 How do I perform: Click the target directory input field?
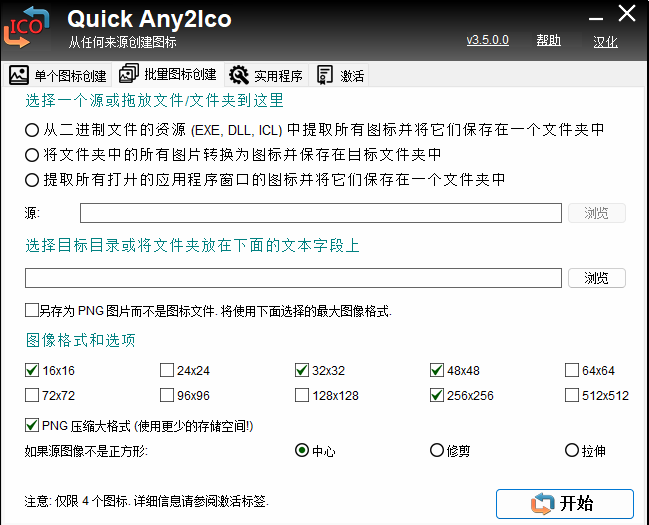pos(293,277)
